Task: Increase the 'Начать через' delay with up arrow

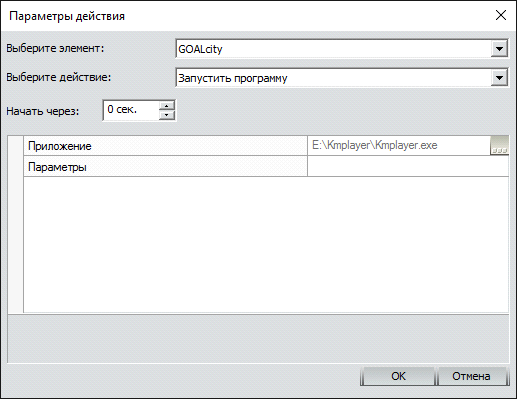Action: click(167, 106)
